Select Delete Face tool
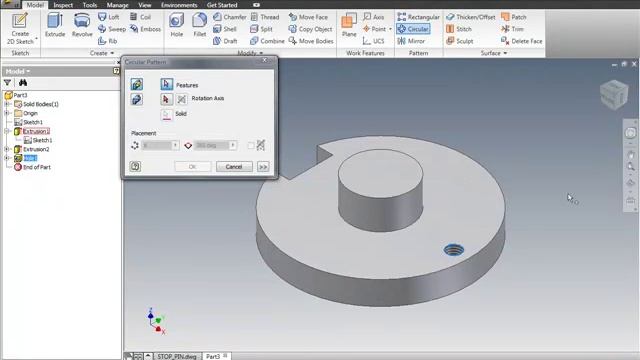 [522, 41]
